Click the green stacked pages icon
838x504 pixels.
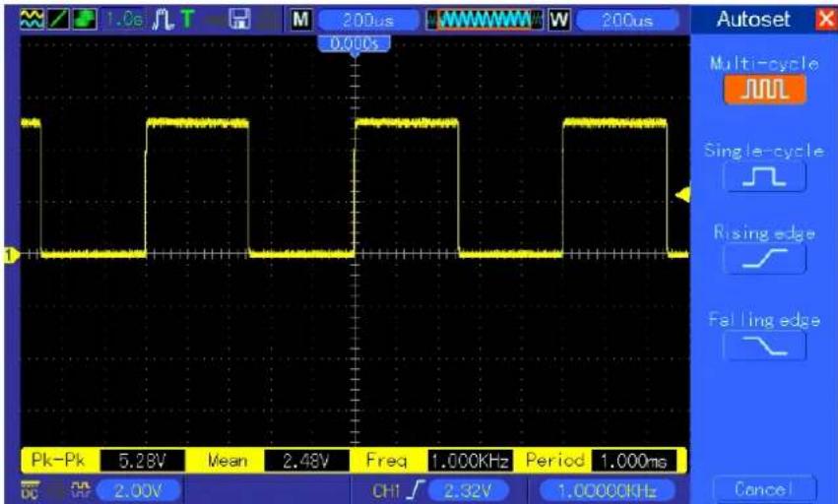(84, 20)
